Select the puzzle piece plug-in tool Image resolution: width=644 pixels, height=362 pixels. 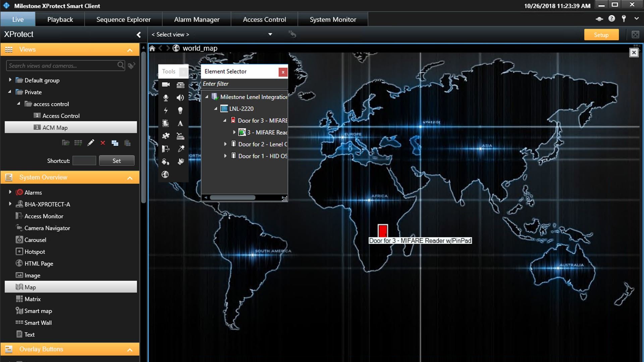pos(166,136)
